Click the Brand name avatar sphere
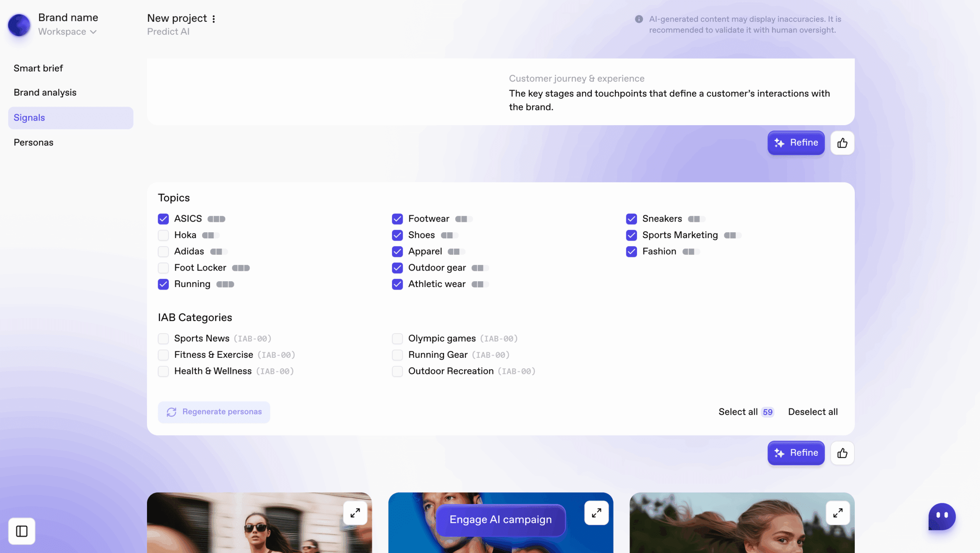This screenshot has height=553, width=980. (19, 25)
